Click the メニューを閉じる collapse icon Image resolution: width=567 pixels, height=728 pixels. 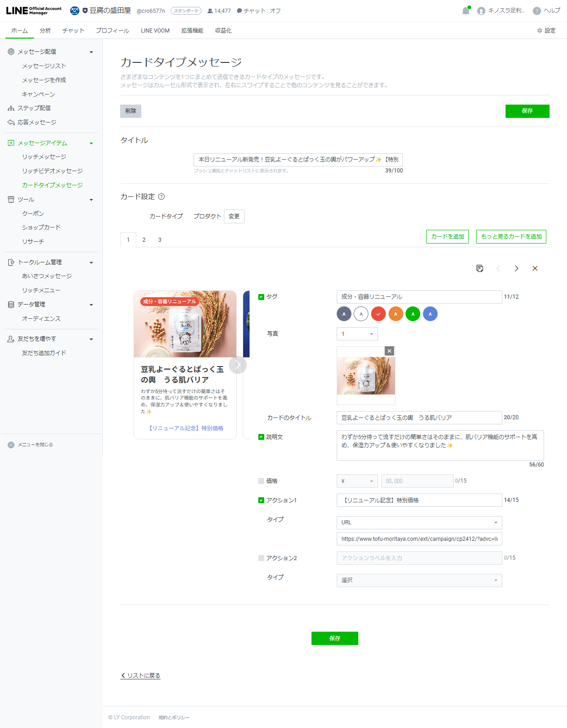[x=11, y=445]
